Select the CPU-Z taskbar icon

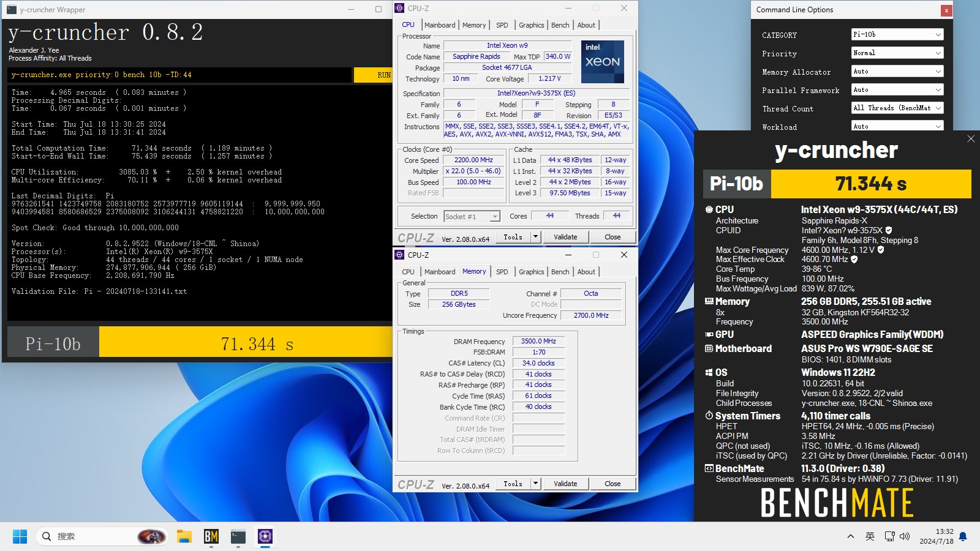click(x=265, y=536)
